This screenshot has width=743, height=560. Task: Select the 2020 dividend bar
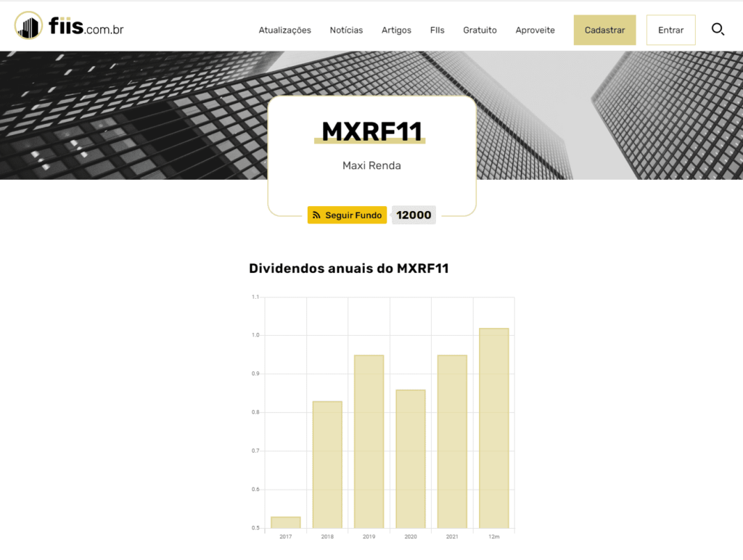pyautogui.click(x=411, y=458)
